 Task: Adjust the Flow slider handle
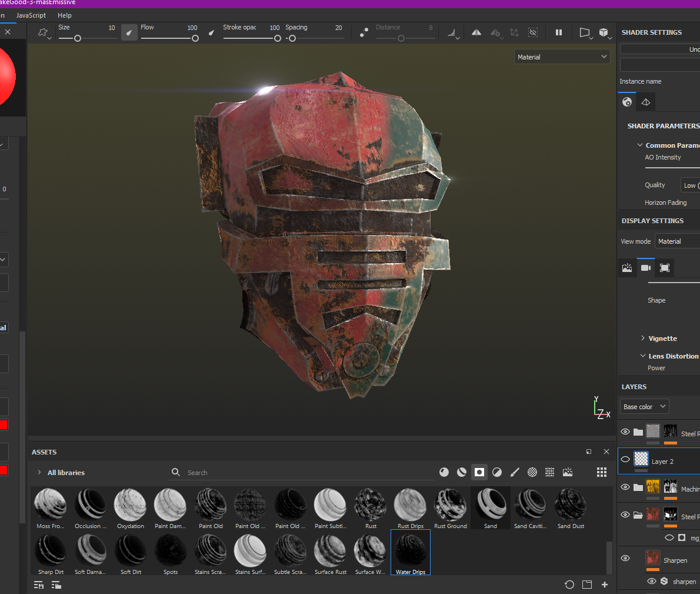pyautogui.click(x=195, y=38)
